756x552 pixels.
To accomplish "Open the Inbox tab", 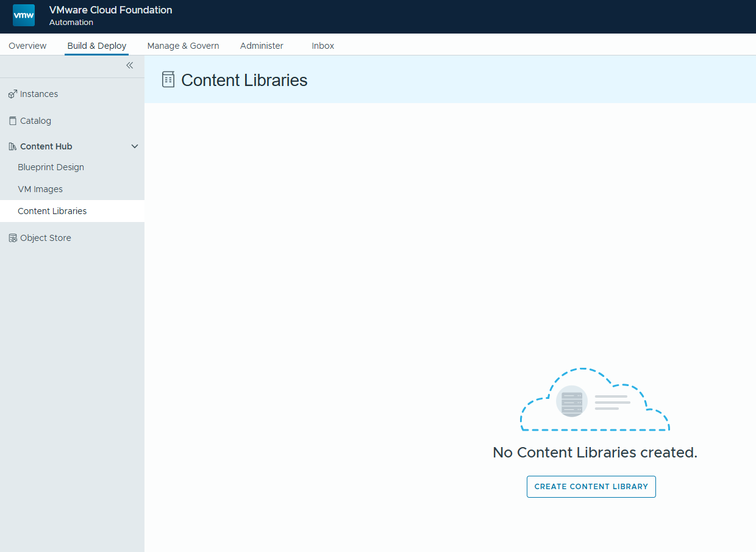I will [x=323, y=46].
